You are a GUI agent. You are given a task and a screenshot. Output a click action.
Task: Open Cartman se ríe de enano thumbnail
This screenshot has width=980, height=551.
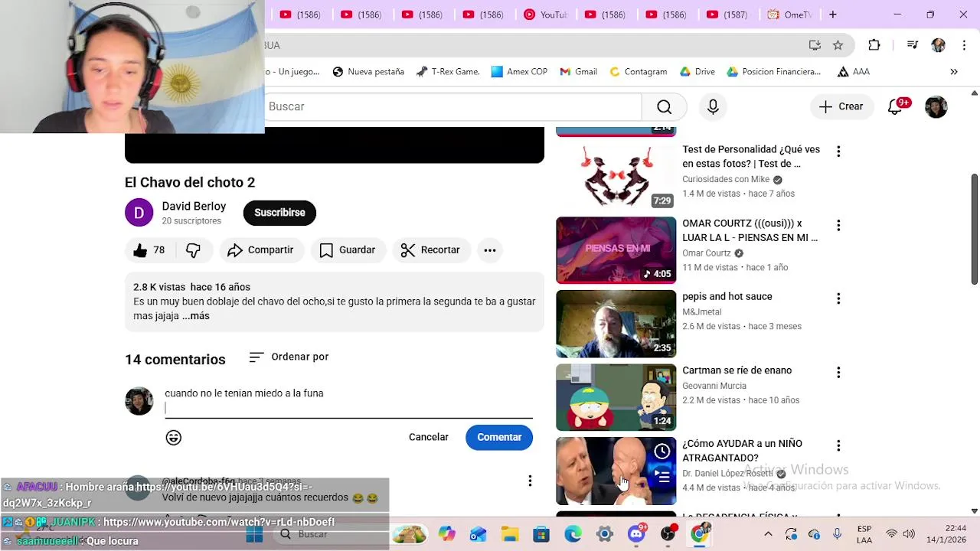[x=616, y=397]
